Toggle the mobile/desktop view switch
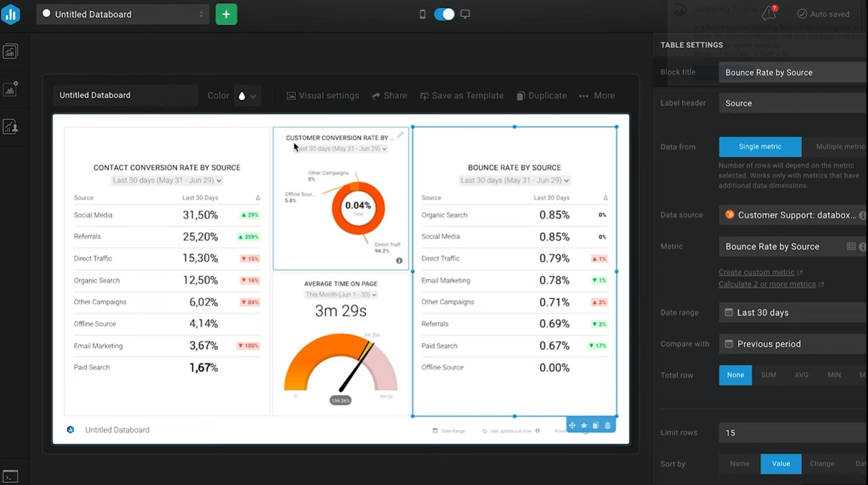868x485 pixels. (x=444, y=14)
